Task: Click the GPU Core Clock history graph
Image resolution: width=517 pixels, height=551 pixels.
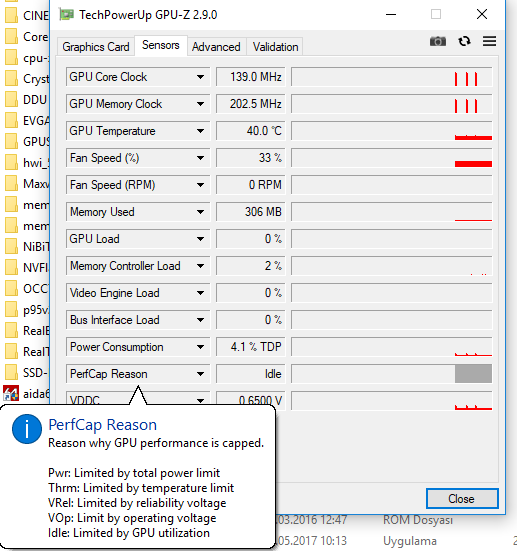Action: pos(392,77)
